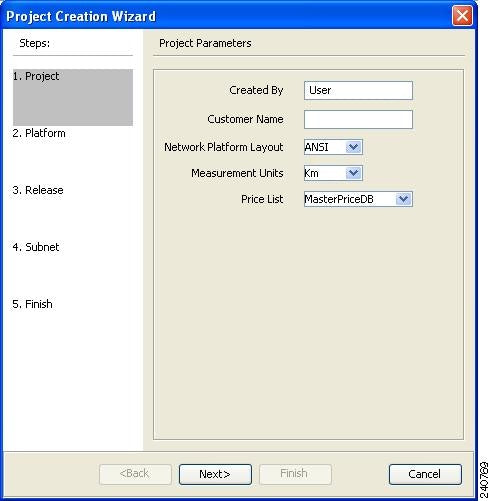Select step 4. Subnet
This screenshot has height=501, width=492.
pos(36,247)
